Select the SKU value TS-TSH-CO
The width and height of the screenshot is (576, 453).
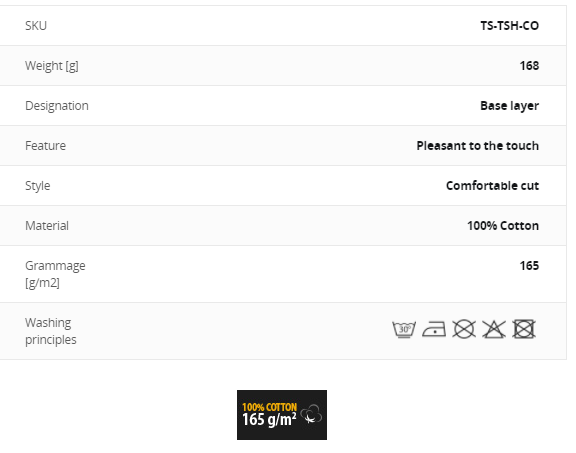pos(510,26)
